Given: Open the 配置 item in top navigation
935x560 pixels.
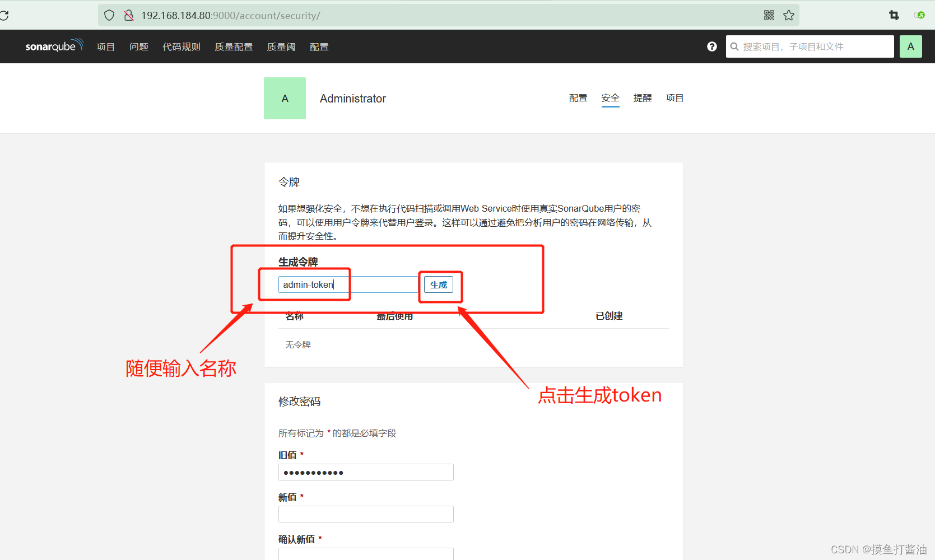Looking at the screenshot, I should 319,46.
